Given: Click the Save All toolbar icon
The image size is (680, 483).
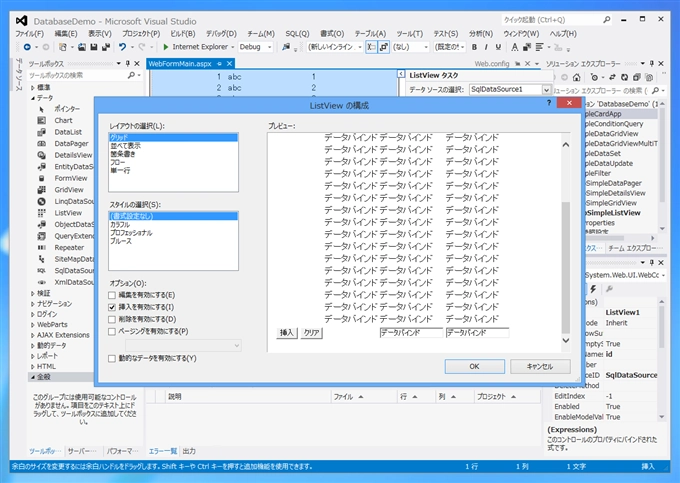Looking at the screenshot, I should [106, 47].
